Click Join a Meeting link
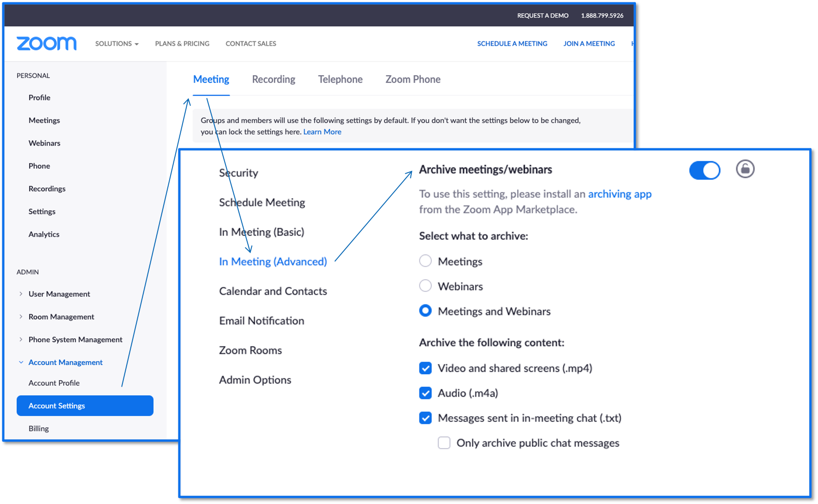Image resolution: width=818 pixels, height=504 pixels. pyautogui.click(x=589, y=43)
